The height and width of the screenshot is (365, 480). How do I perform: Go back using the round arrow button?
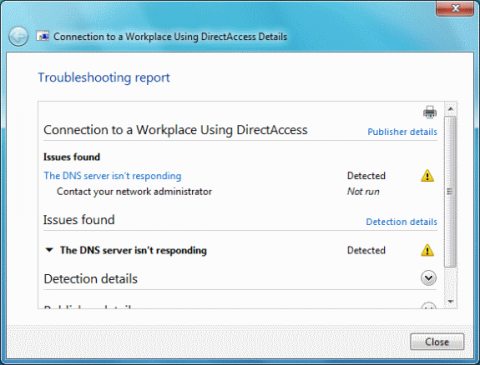coord(18,36)
